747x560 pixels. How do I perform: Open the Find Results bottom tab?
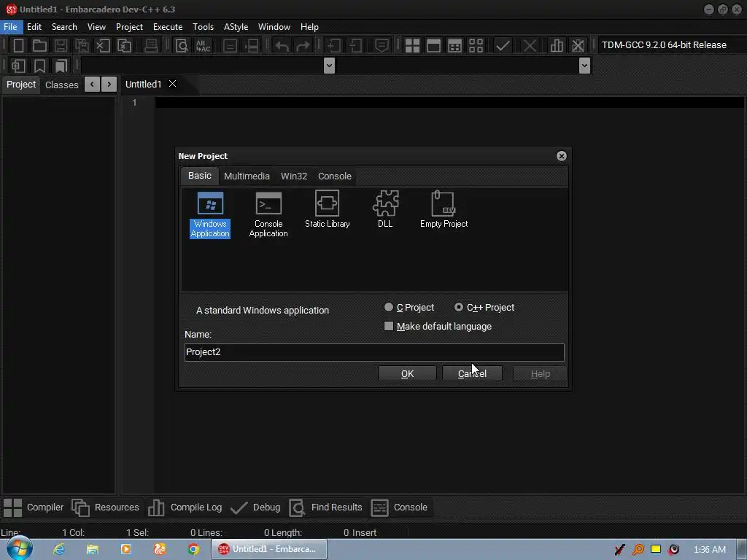[325, 507]
